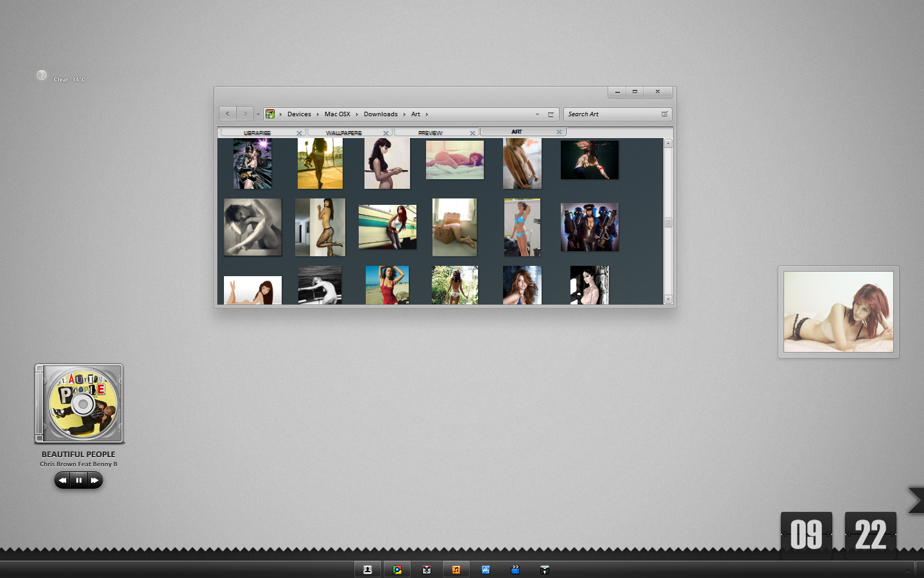924x578 pixels.
Task: Select the monochrome figure at railing thumbnail
Action: (x=320, y=285)
